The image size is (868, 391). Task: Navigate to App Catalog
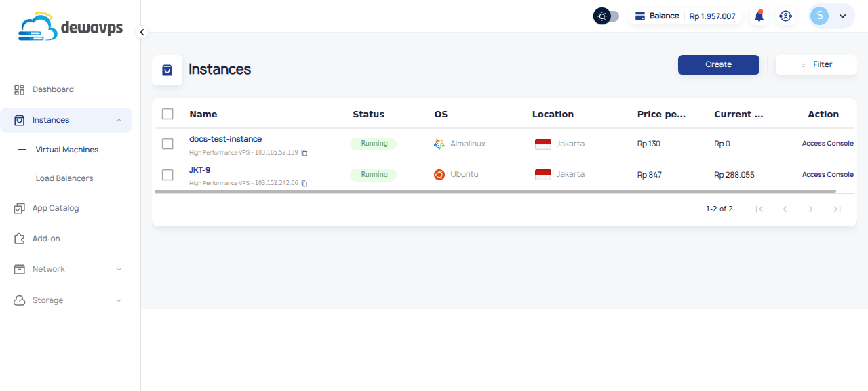pos(56,208)
